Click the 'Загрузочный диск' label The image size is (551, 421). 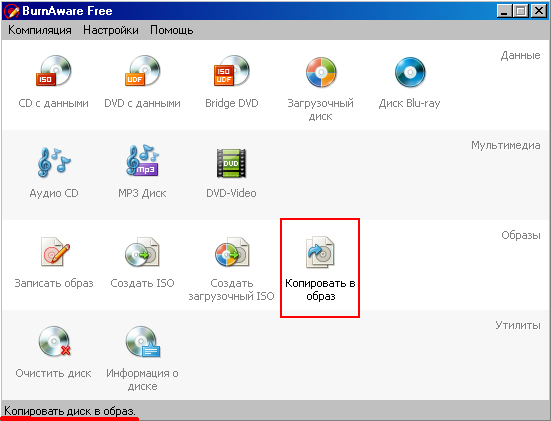click(320, 110)
